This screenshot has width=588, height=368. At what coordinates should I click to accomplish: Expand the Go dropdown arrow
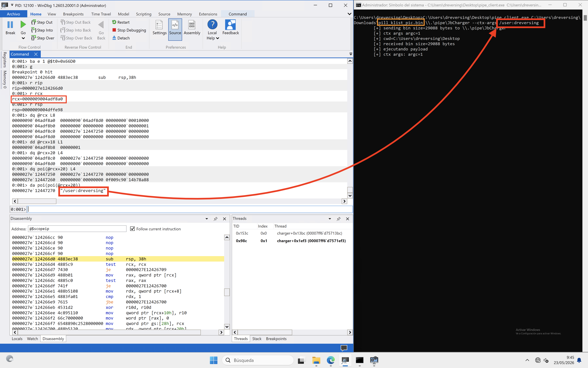[23, 38]
